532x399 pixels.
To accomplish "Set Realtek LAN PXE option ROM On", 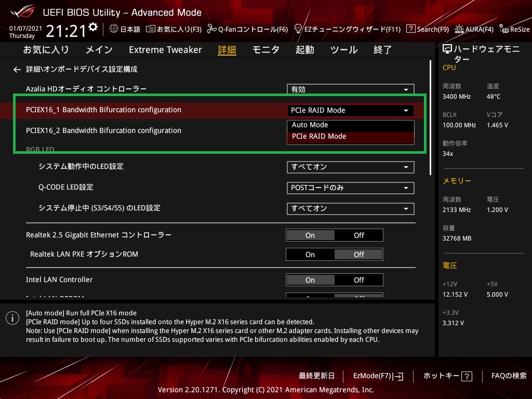I will pyautogui.click(x=310, y=255).
